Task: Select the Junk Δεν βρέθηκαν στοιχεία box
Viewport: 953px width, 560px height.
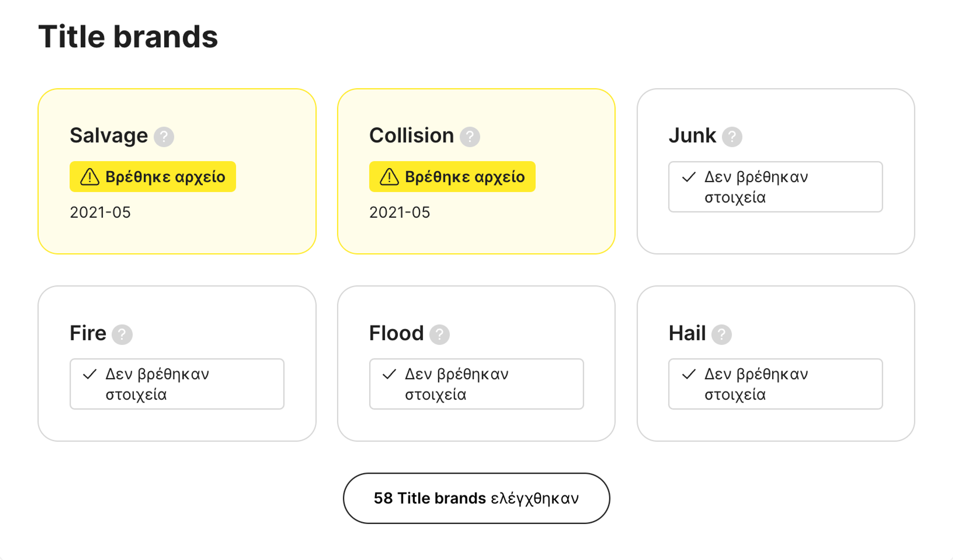Action: pyautogui.click(x=775, y=187)
